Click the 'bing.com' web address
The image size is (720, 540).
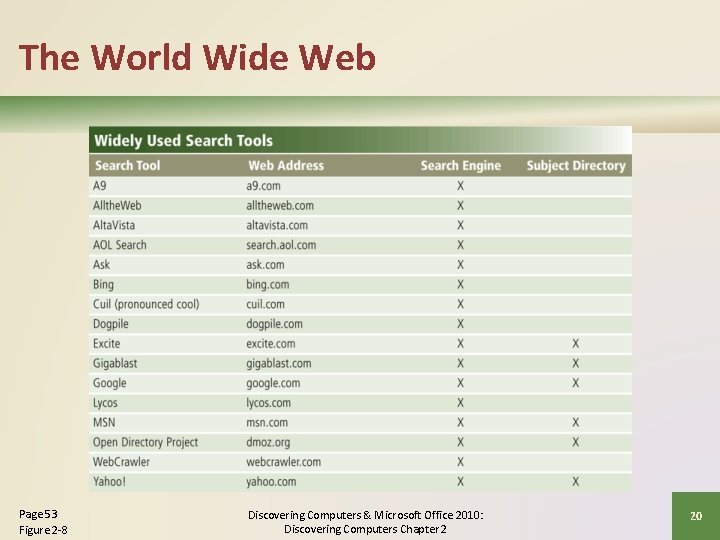pos(268,284)
